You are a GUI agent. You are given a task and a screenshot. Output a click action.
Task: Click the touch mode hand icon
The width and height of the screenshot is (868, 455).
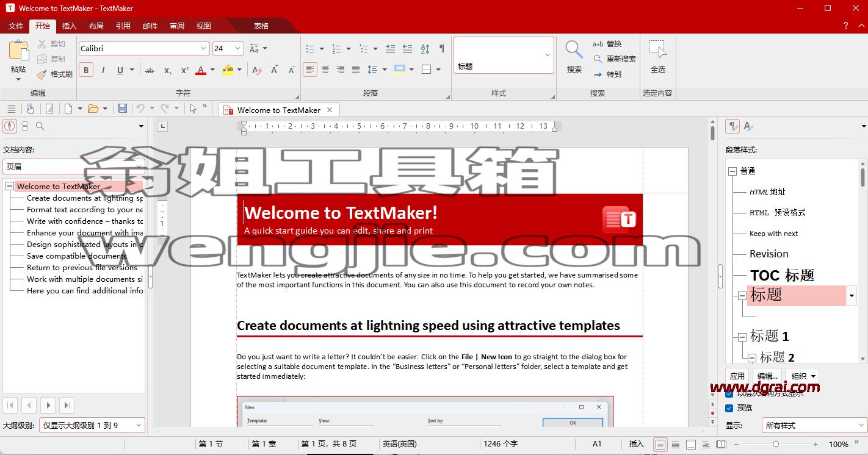pyautogui.click(x=30, y=109)
